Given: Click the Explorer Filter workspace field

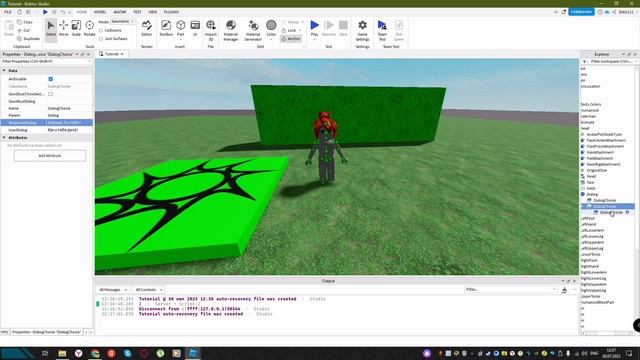Looking at the screenshot, I should [x=611, y=61].
